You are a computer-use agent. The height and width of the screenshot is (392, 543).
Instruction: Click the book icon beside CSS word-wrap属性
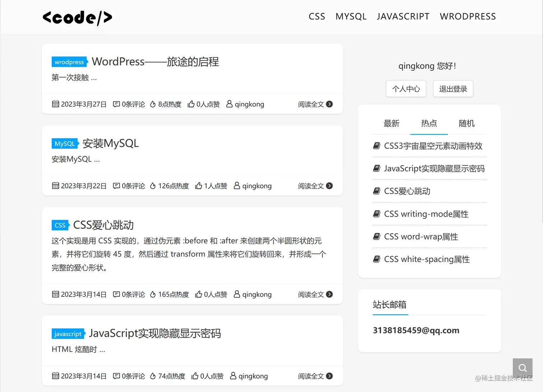pos(376,236)
